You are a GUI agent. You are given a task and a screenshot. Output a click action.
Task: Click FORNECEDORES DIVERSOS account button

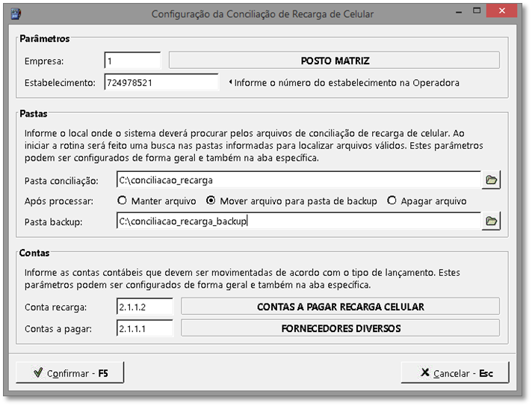(x=340, y=328)
